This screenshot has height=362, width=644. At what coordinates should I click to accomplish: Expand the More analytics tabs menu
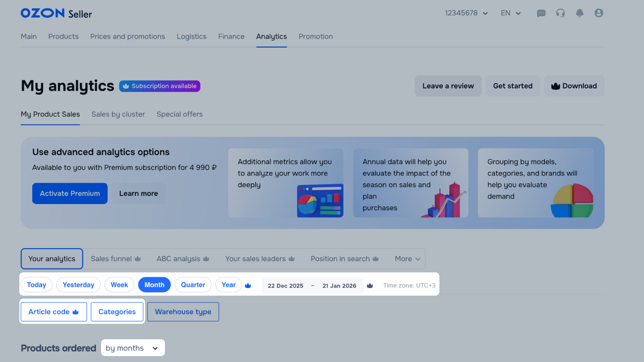pos(407,259)
